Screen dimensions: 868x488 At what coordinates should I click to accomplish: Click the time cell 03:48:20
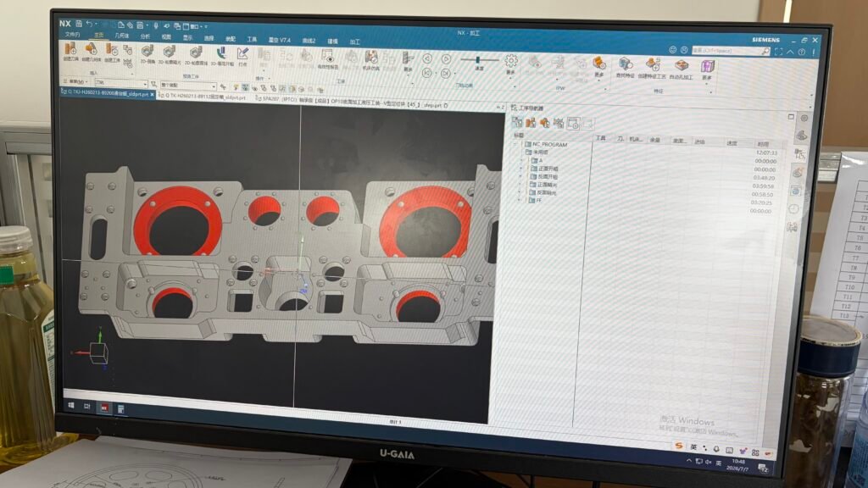point(764,178)
